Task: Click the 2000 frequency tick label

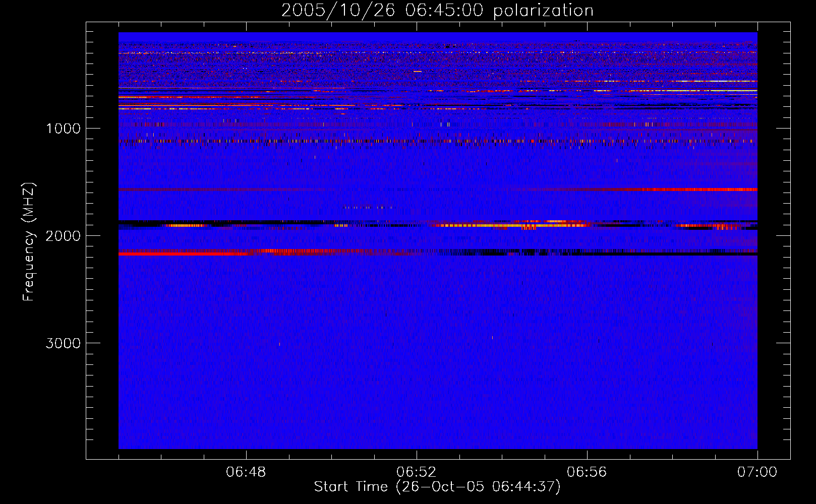Action: pos(63,236)
